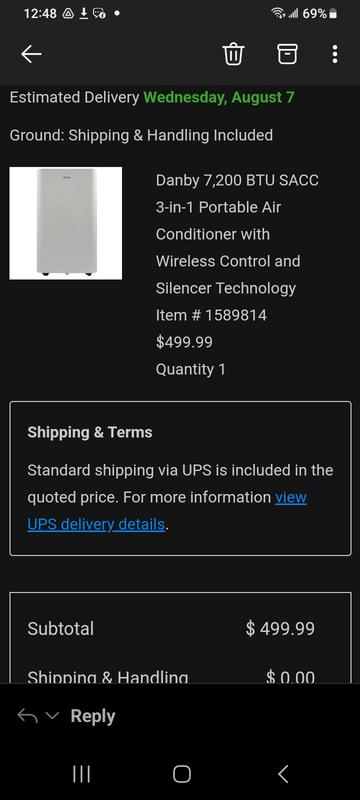This screenshot has width=360, height=800.
Task: Select the Danby 7,200 BTU product title
Action: coord(237,234)
